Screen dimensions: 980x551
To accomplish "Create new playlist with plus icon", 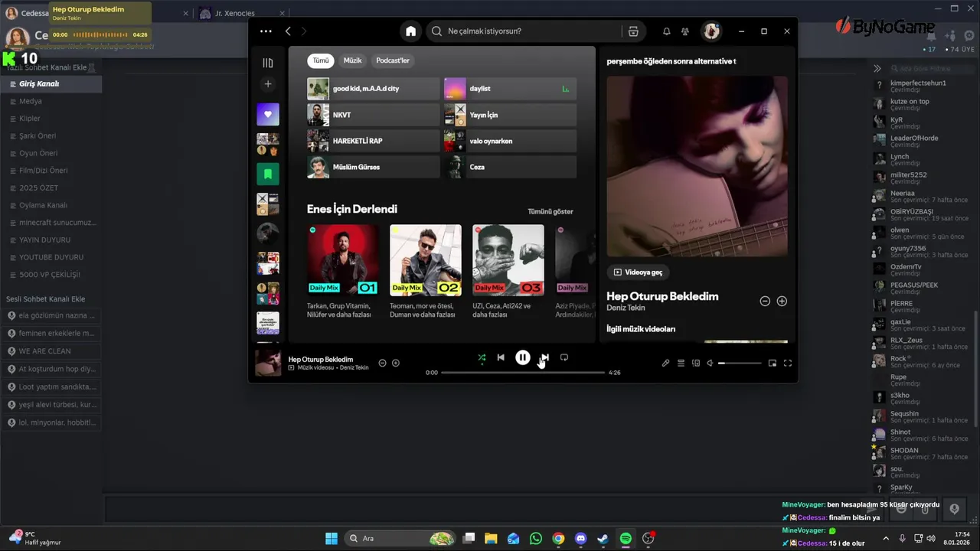I will click(268, 84).
